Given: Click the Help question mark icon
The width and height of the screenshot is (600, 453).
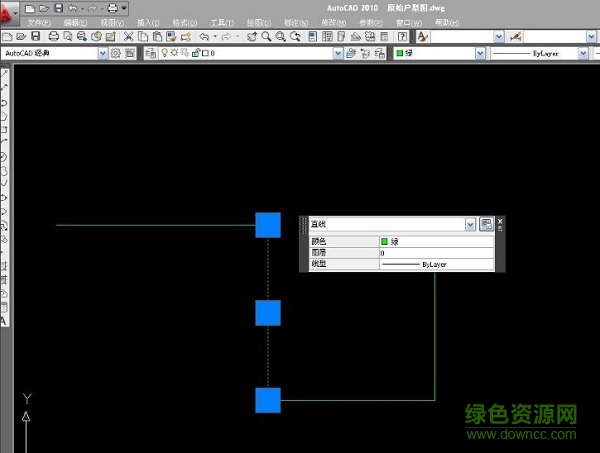Looking at the screenshot, I should pos(402,37).
